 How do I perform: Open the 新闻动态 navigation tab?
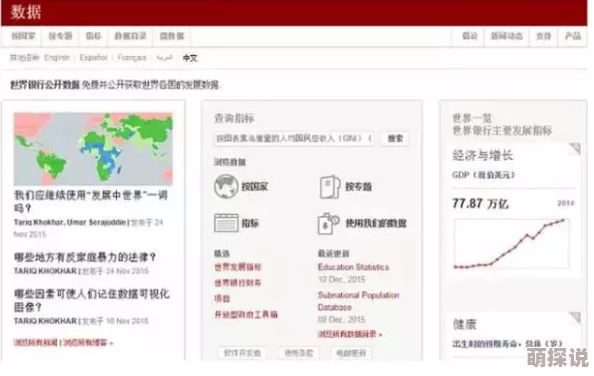(x=506, y=36)
